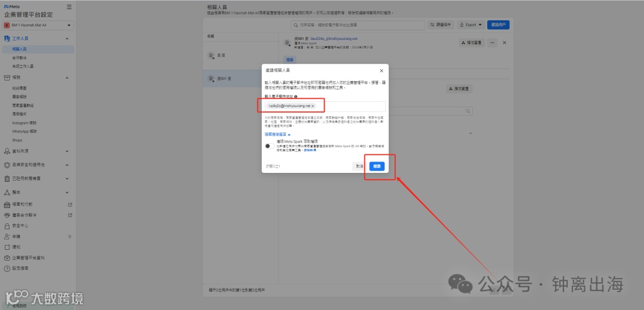Screen dimensions: 644x310
Task: Click the 帳號 accounts icon
Action: coord(7,77)
